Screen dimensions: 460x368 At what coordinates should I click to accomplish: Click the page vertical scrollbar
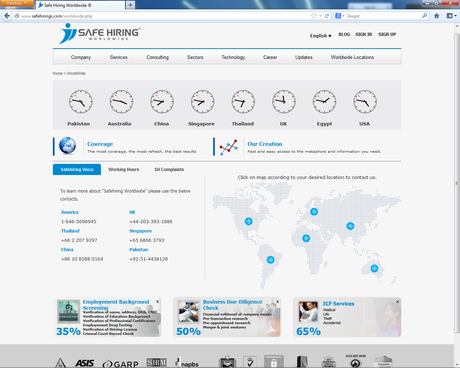point(457,182)
